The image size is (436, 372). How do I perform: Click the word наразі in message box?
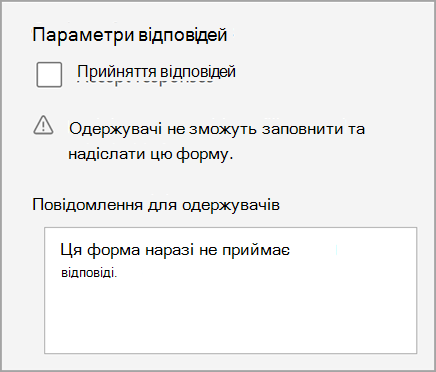coord(170,250)
